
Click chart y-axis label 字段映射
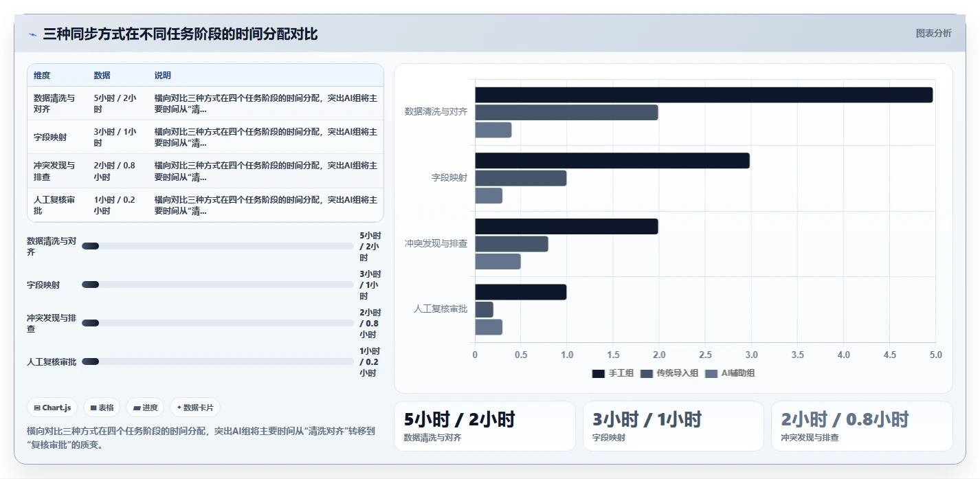pyautogui.click(x=449, y=177)
